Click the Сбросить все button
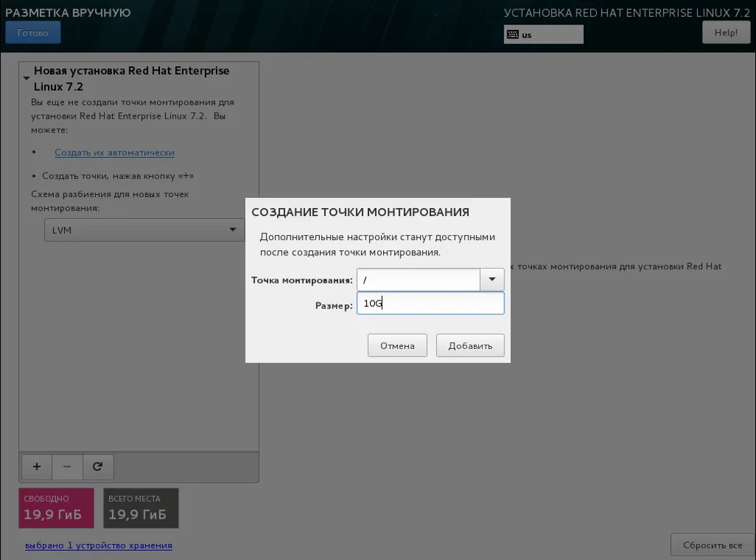 coord(712,545)
